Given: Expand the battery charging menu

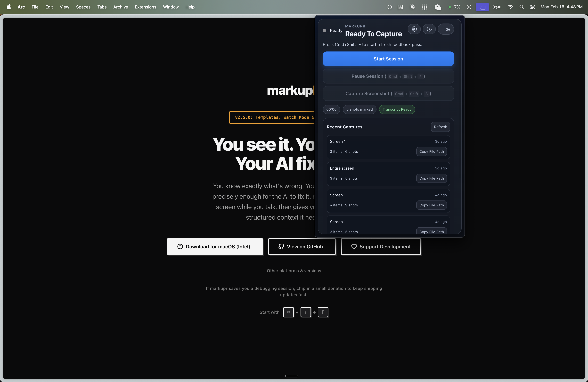Looking at the screenshot, I should 497,7.
